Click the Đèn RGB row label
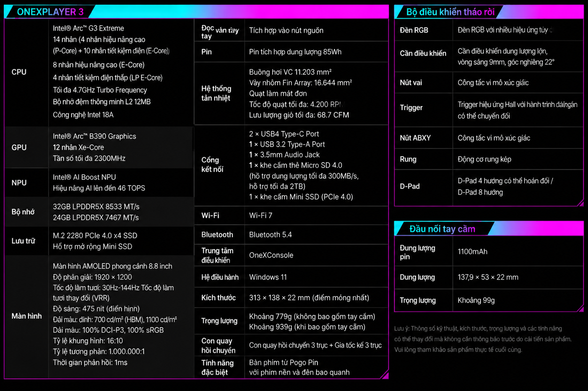The image size is (588, 391). (414, 30)
